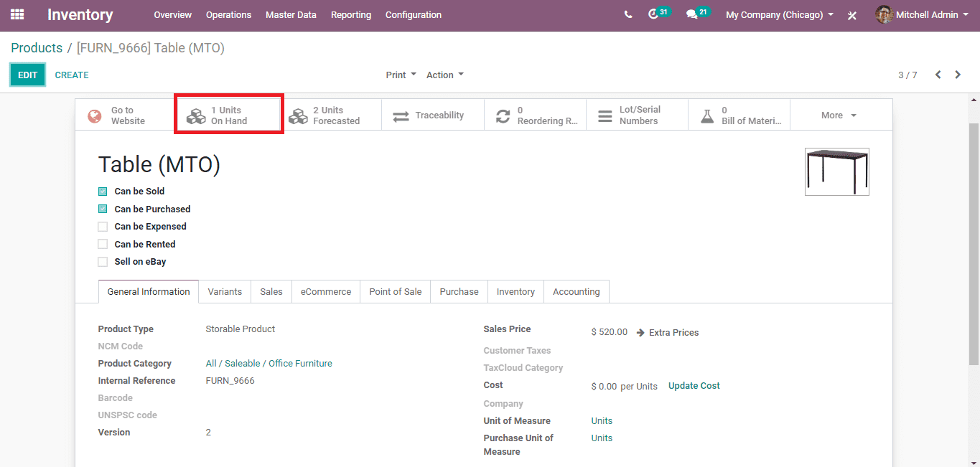
Task: Click the Bill of Materials flask icon
Action: (707, 116)
